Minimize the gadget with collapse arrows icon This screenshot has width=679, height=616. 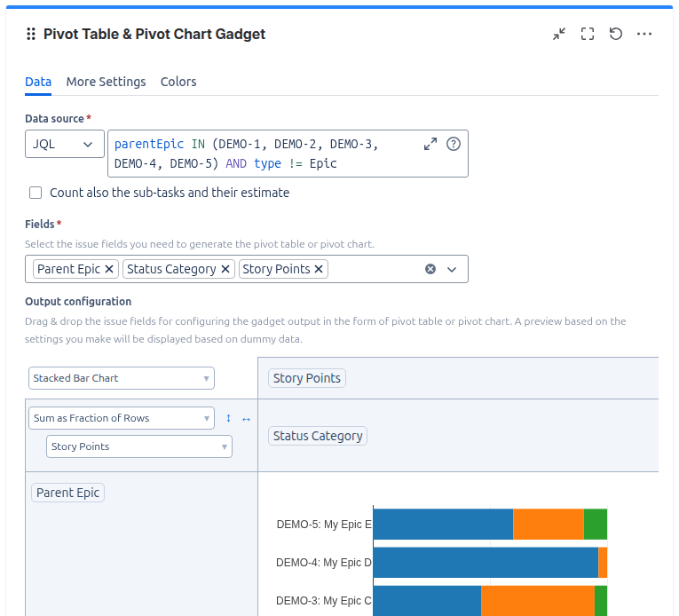click(x=559, y=35)
